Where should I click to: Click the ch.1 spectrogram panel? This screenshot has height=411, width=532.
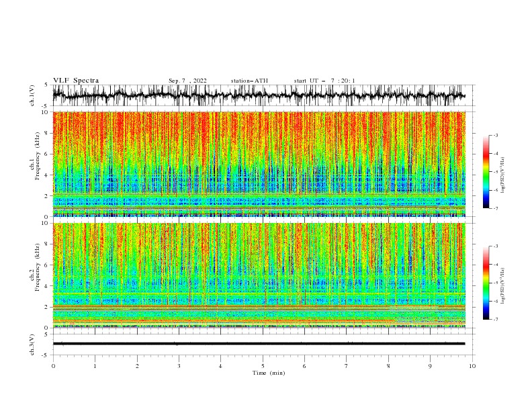tap(259, 164)
